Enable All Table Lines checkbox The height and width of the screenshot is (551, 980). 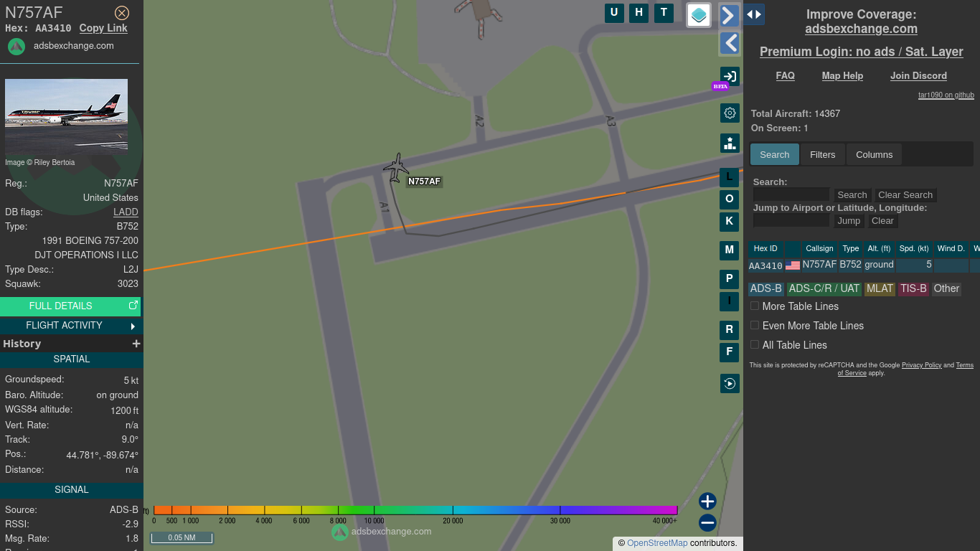pos(755,344)
